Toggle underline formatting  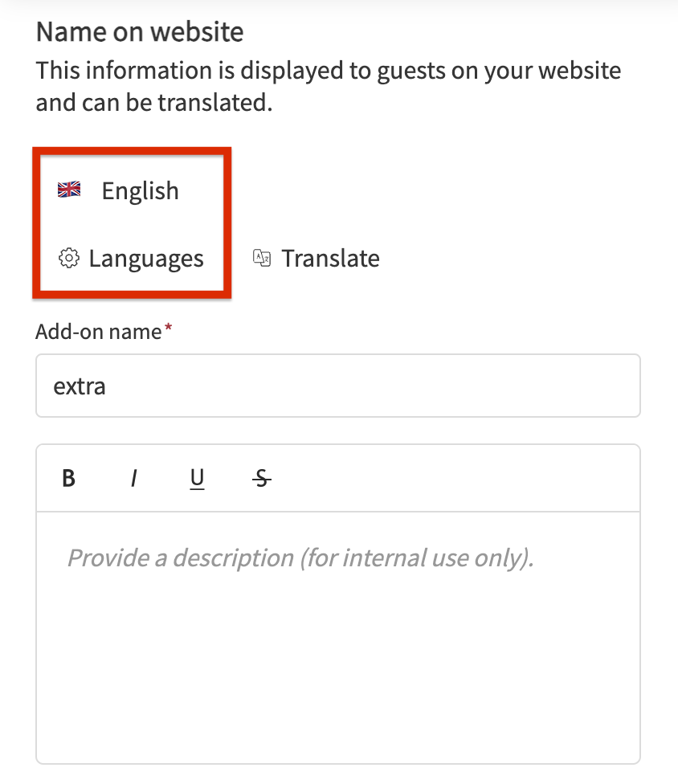(197, 479)
